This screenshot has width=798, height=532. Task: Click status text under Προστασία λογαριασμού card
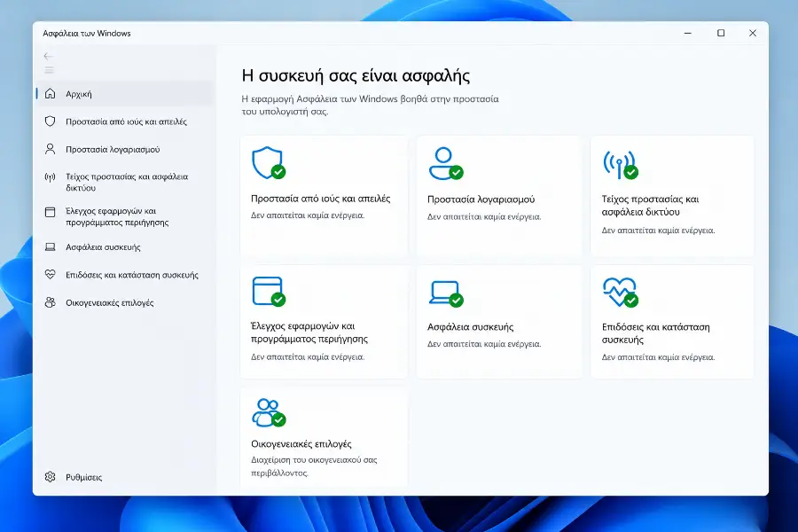484,217
